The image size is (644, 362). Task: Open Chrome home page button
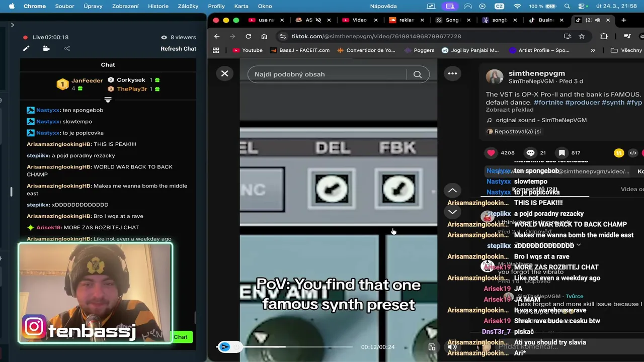pos(264,36)
